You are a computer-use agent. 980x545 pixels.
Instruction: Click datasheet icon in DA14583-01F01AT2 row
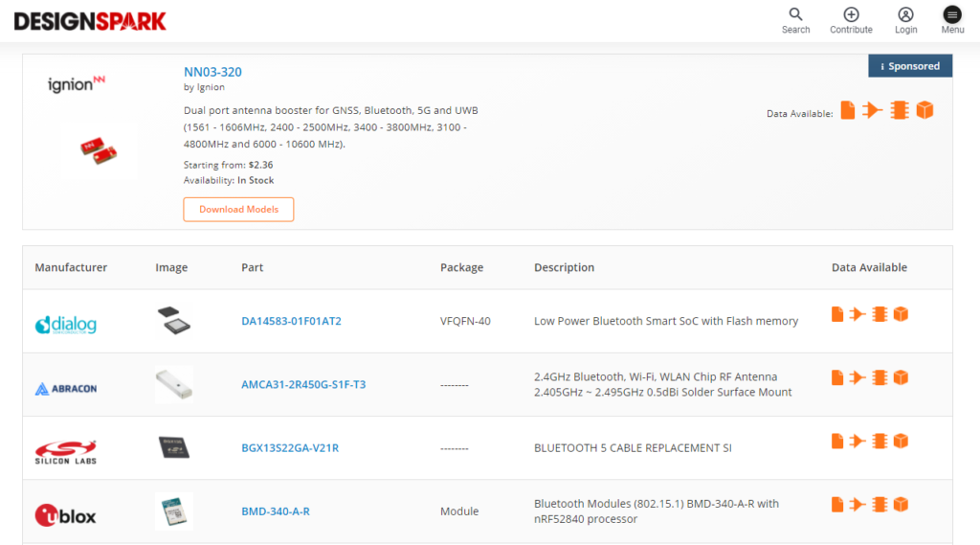(837, 314)
